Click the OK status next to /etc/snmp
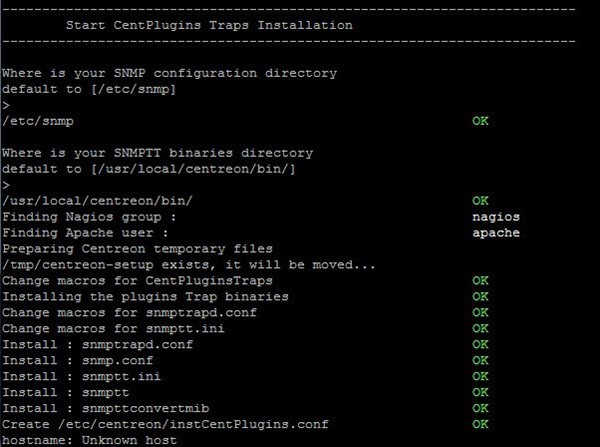600x447 pixels. [x=480, y=121]
